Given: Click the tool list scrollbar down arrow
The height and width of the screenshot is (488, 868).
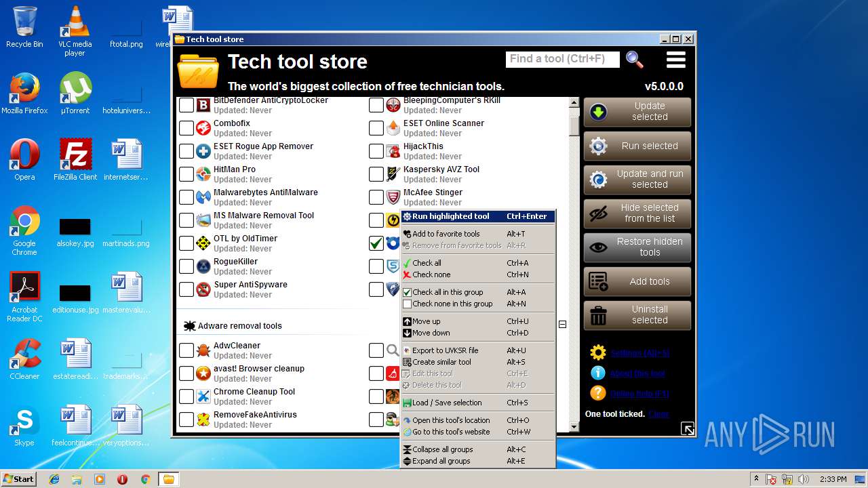Looking at the screenshot, I should (574, 427).
